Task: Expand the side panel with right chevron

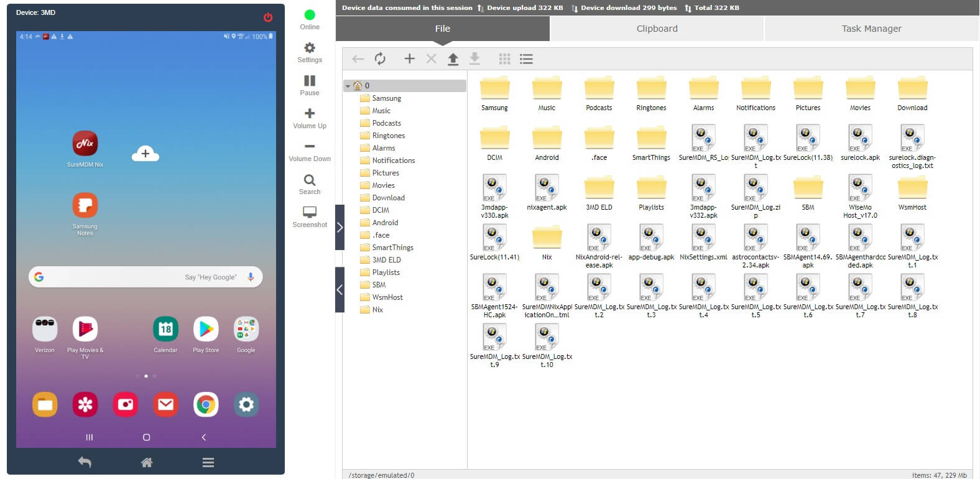Action: point(340,227)
